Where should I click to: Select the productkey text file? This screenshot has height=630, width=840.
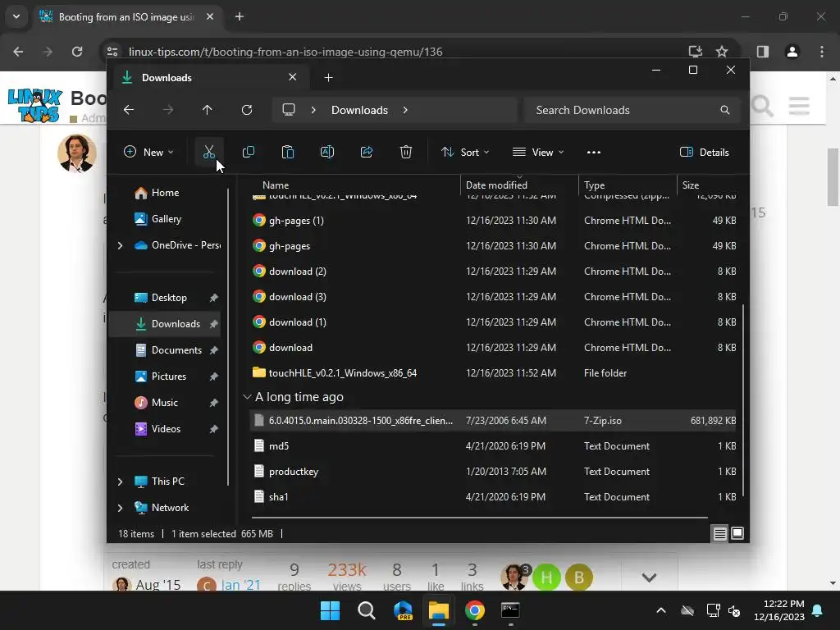coord(493,472)
